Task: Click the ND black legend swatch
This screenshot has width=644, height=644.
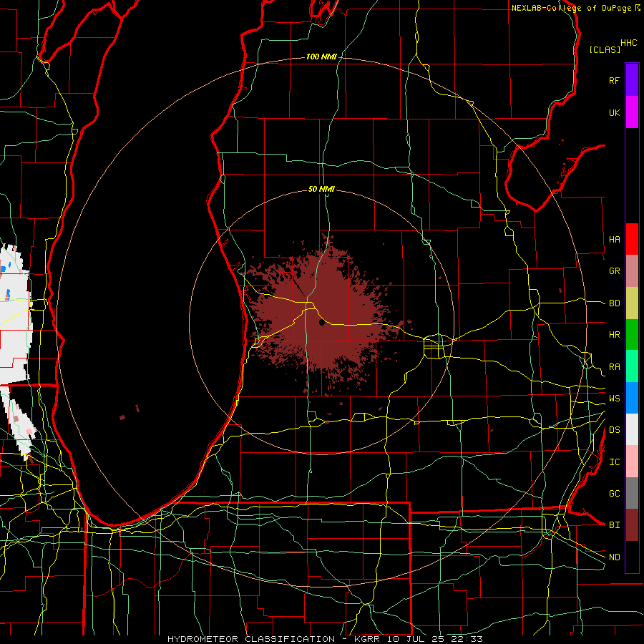Action: point(632,557)
